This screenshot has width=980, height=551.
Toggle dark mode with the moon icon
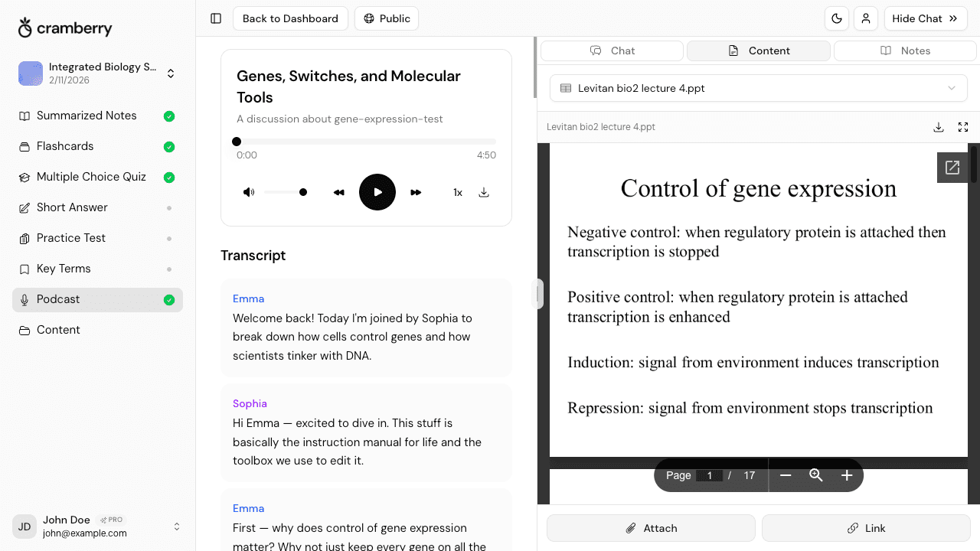(x=837, y=18)
